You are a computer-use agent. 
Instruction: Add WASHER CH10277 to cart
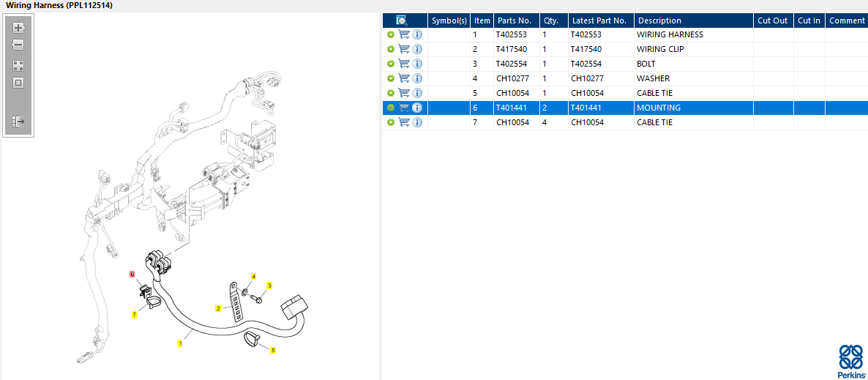[404, 78]
